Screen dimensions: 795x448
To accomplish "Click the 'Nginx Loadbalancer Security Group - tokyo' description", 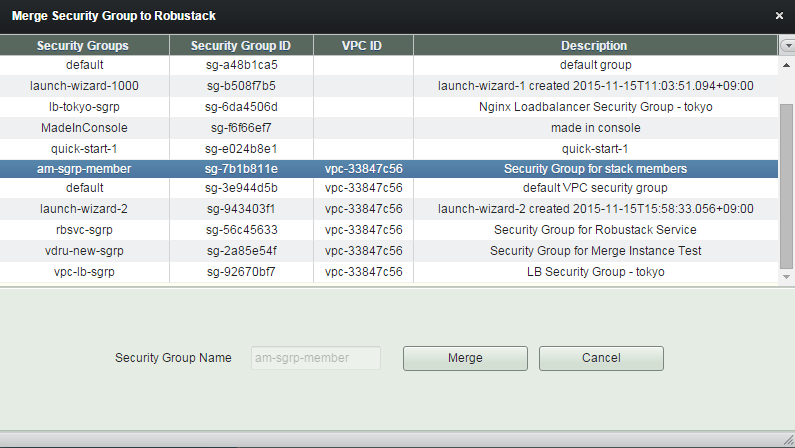I will pos(595,107).
